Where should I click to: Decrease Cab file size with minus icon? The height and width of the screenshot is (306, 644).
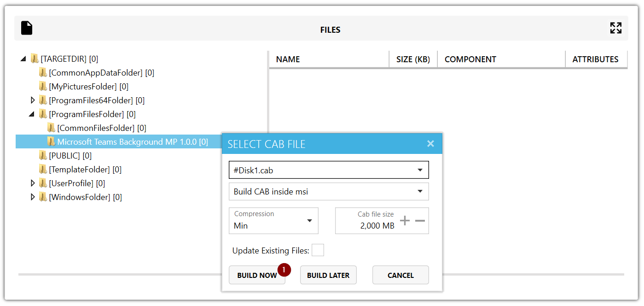pos(420,221)
